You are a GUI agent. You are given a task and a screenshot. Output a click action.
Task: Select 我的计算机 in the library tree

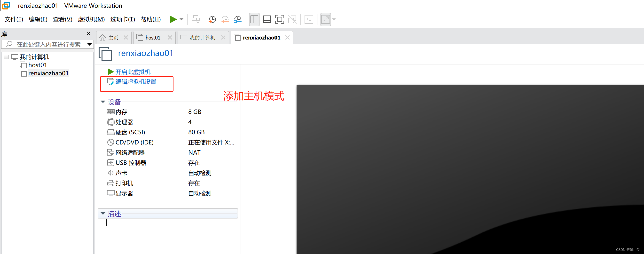point(34,57)
